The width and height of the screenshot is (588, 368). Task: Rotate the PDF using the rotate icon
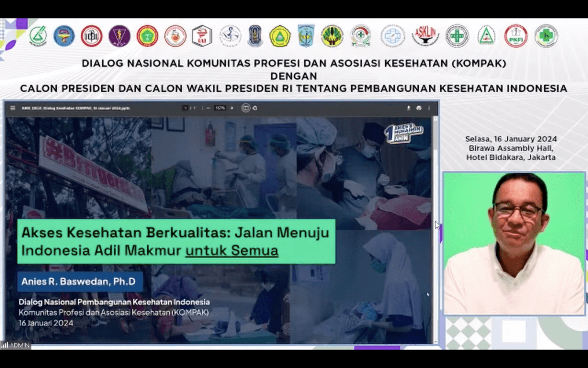255,108
